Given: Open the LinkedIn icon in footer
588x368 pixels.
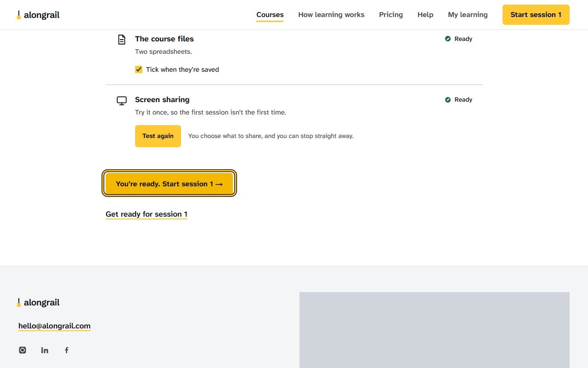Looking at the screenshot, I should (45, 350).
